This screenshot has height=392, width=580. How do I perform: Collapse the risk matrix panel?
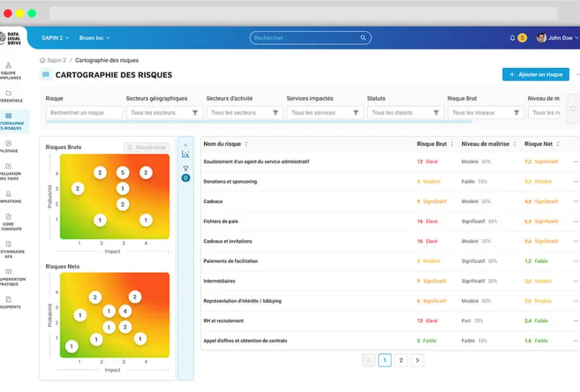(185, 145)
